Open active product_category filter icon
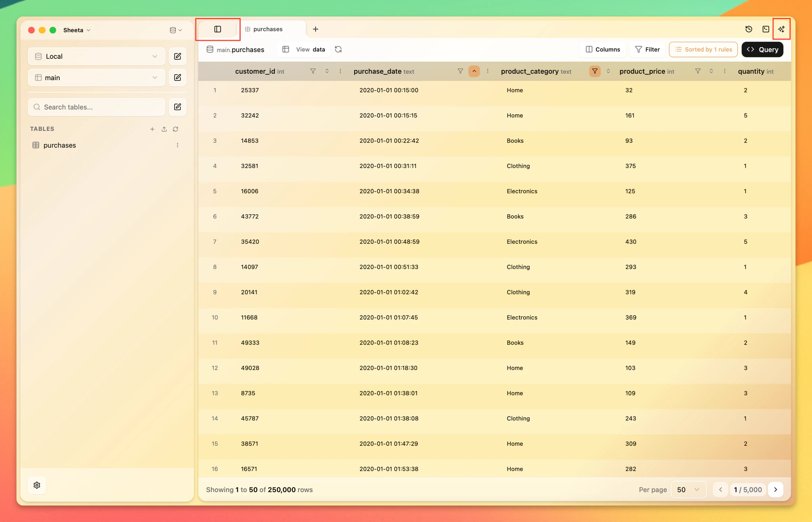This screenshot has width=812, height=522. 595,71
